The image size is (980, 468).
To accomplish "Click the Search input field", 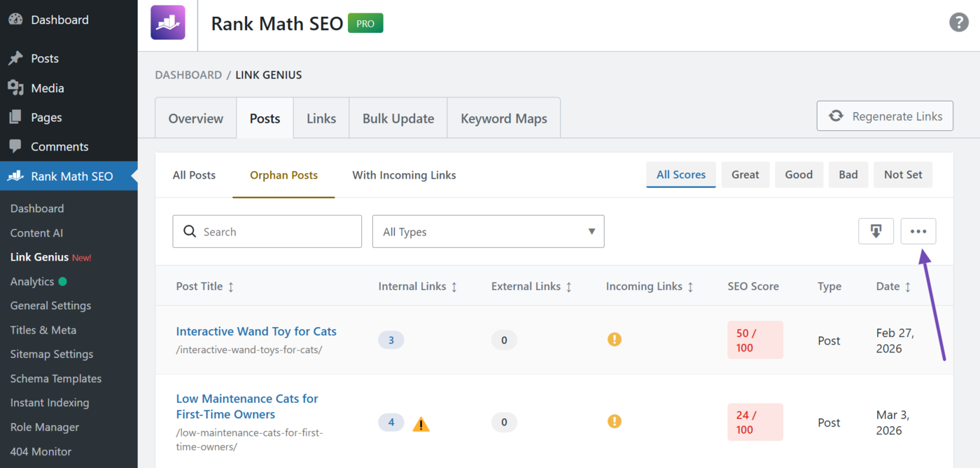I will pyautogui.click(x=267, y=231).
